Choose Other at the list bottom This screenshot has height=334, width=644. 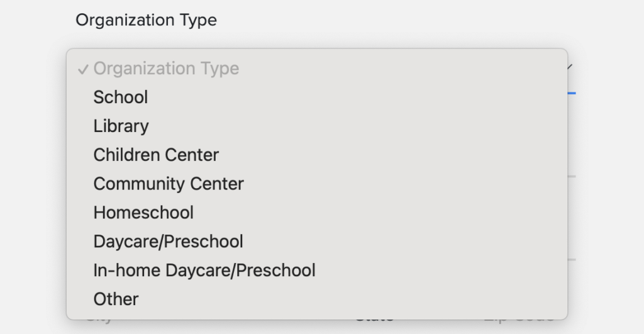(116, 299)
